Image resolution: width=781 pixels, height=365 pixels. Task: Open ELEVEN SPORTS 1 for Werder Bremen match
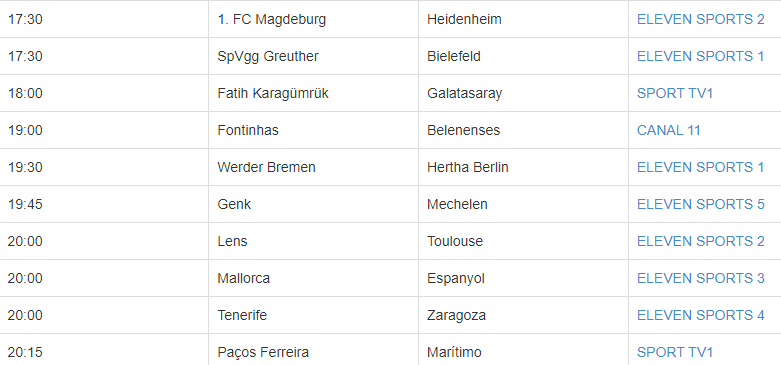click(700, 167)
